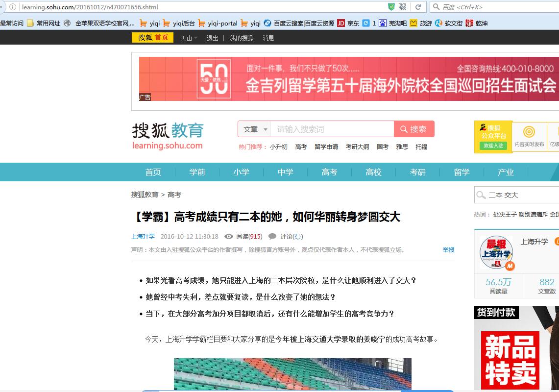
Task: Click the 举报 report link
Action: click(x=448, y=249)
